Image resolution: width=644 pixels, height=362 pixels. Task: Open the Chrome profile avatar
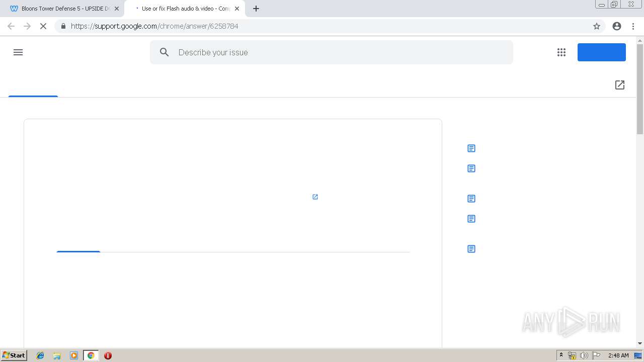(x=617, y=26)
